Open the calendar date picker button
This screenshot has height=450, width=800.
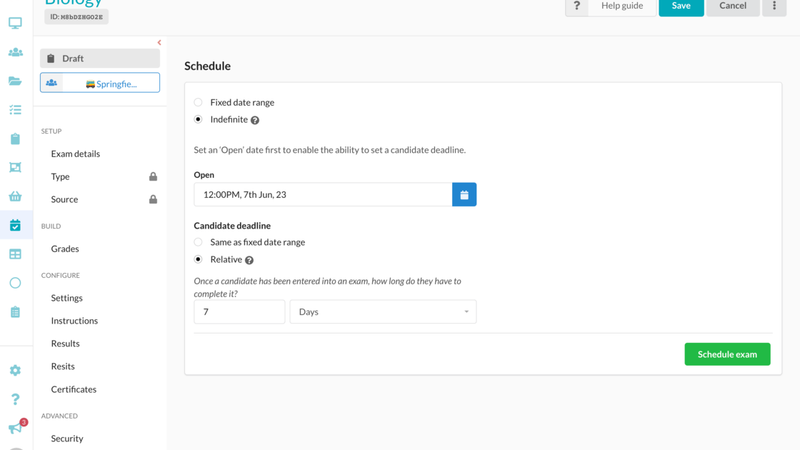click(464, 194)
